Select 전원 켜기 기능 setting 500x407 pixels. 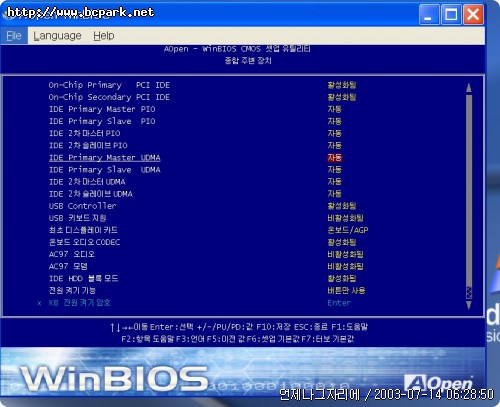pos(72,290)
